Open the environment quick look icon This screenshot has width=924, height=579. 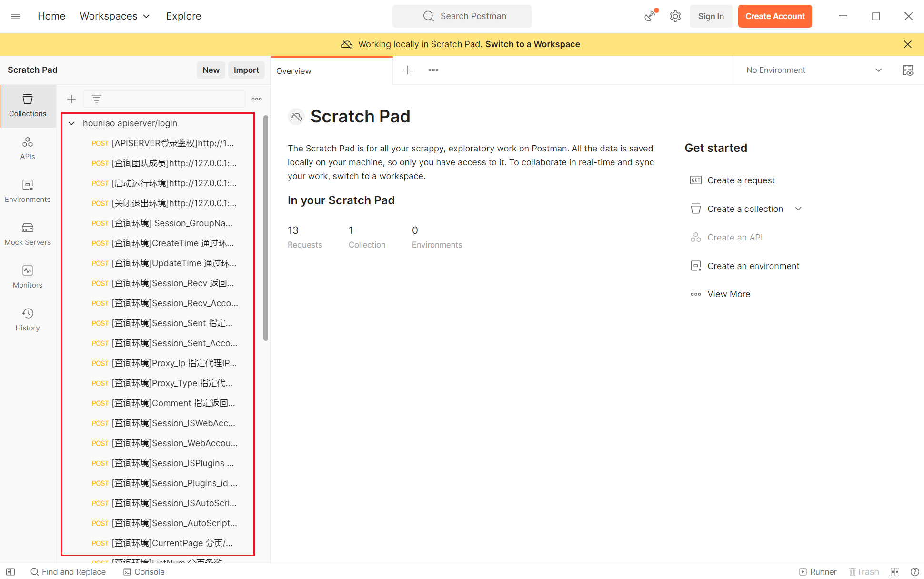point(908,70)
